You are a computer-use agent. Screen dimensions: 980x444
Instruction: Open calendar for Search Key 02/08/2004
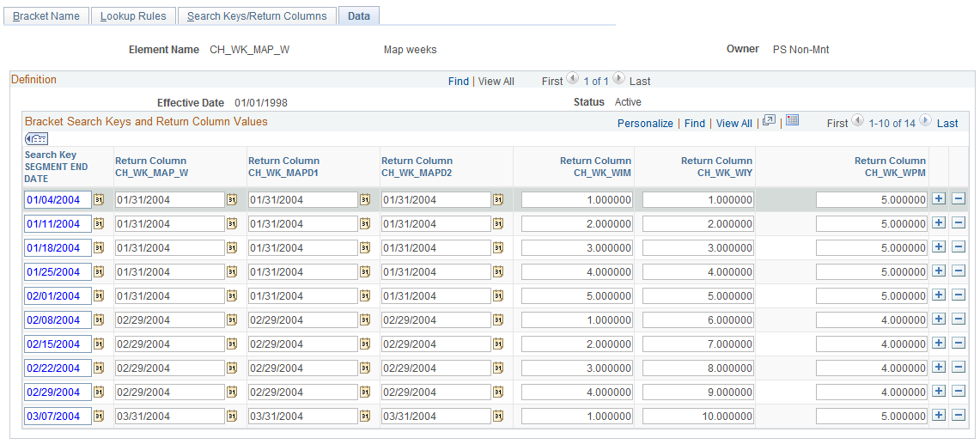[x=98, y=319]
